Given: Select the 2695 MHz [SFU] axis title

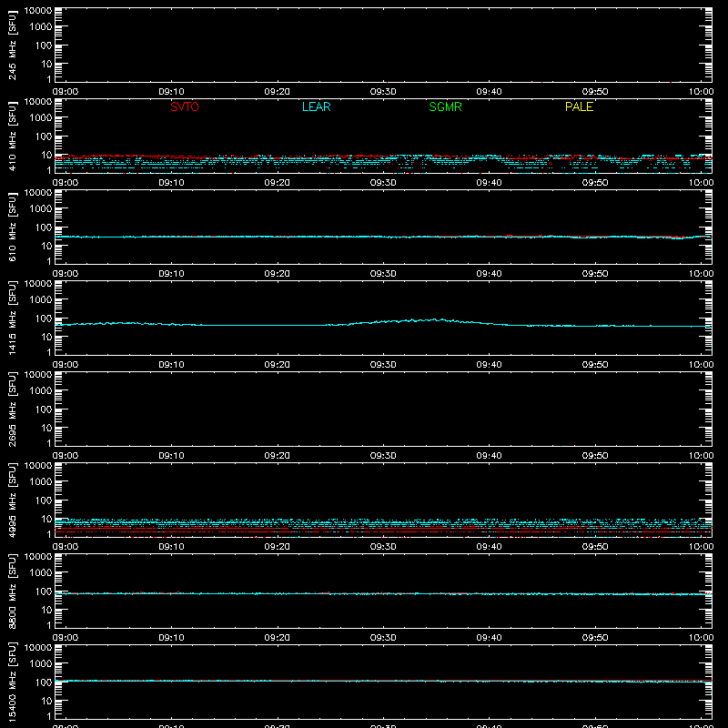Looking at the screenshot, I should click(12, 409).
